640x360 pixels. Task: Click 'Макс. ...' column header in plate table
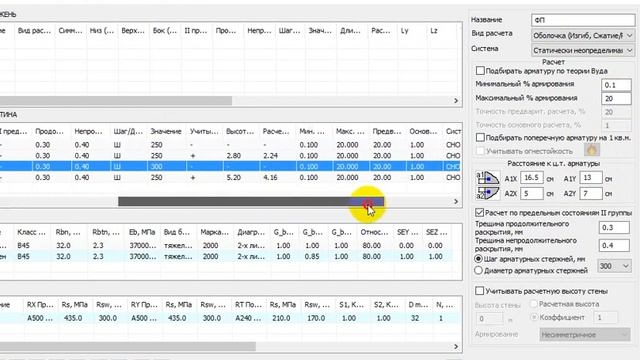[x=350, y=131]
